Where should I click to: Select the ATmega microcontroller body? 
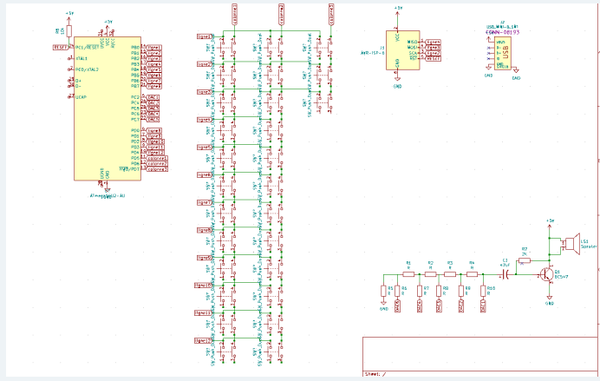[108, 108]
